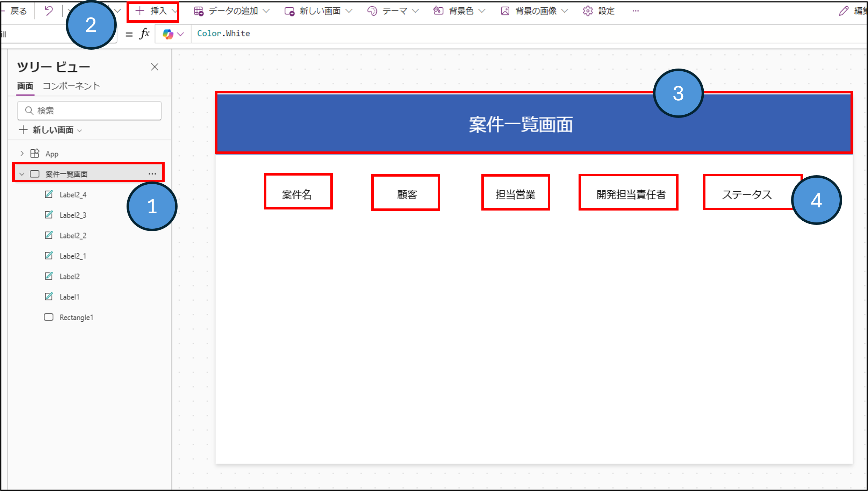Image resolution: width=868 pixels, height=491 pixels.
Task: Open the toolbar overflow ellipsis menu
Action: [636, 11]
